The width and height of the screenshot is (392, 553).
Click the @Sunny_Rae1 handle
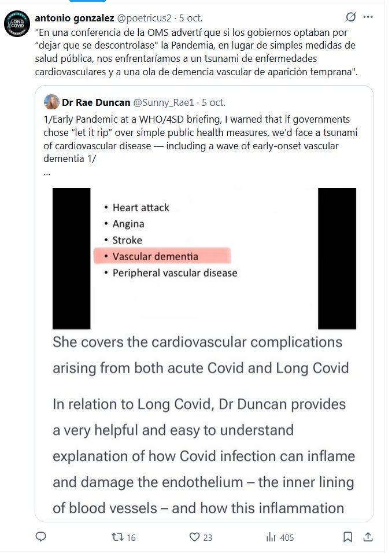pos(164,102)
